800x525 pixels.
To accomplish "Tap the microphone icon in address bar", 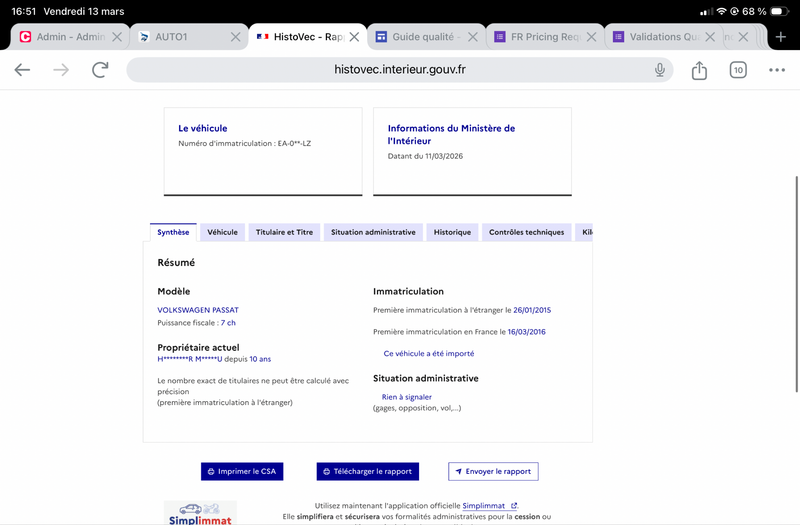I will pyautogui.click(x=660, y=70).
